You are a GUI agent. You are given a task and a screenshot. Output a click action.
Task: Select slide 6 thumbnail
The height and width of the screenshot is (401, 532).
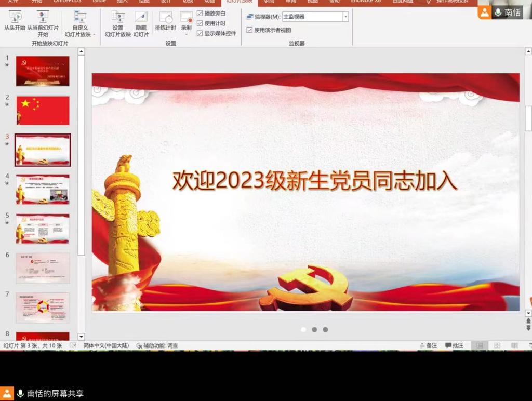pyautogui.click(x=43, y=268)
